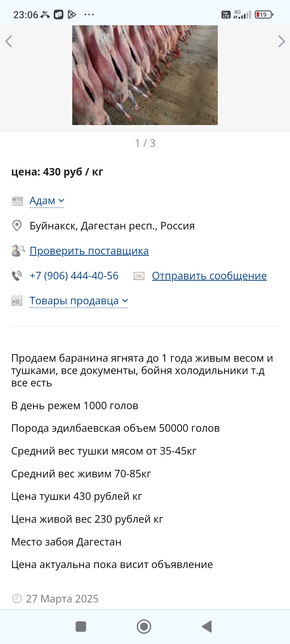Open the Проверить поставщика link
This screenshot has width=290, height=644.
(x=89, y=251)
